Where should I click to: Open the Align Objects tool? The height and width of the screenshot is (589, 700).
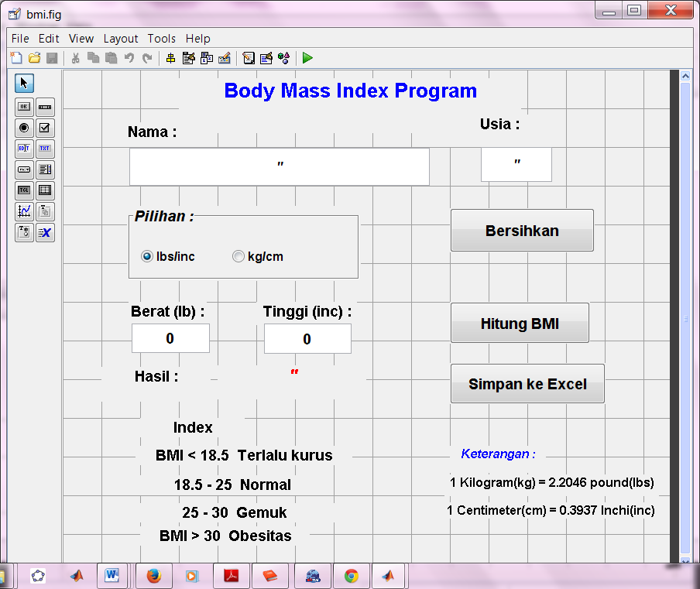coord(170,58)
